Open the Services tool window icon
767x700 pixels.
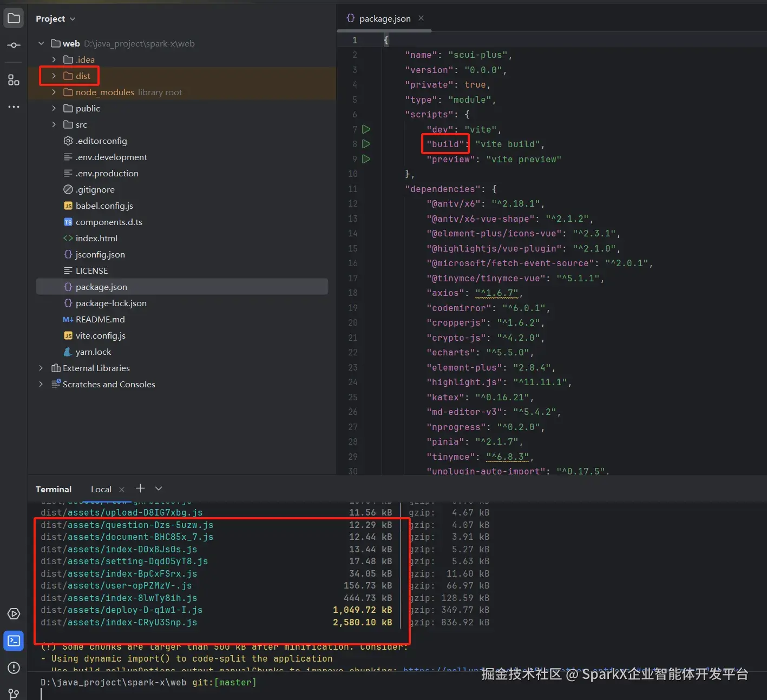(14, 614)
